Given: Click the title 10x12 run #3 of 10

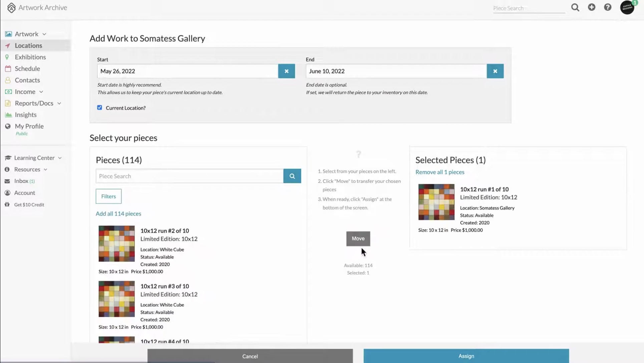Looking at the screenshot, I should click(x=165, y=286).
